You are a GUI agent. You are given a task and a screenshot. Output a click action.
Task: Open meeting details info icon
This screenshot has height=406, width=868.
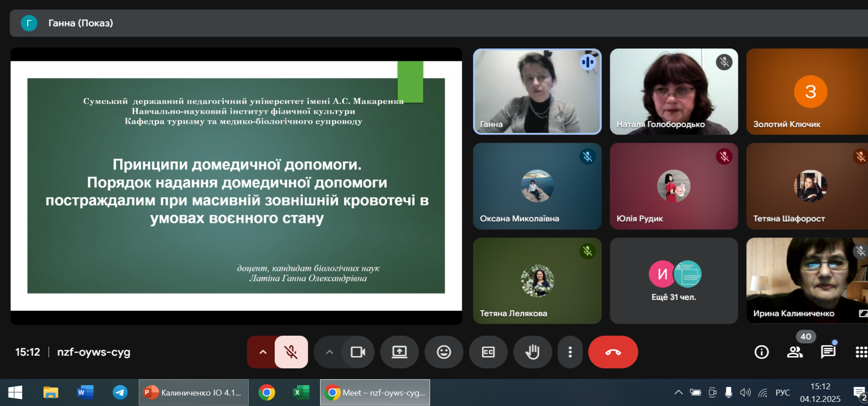761,352
